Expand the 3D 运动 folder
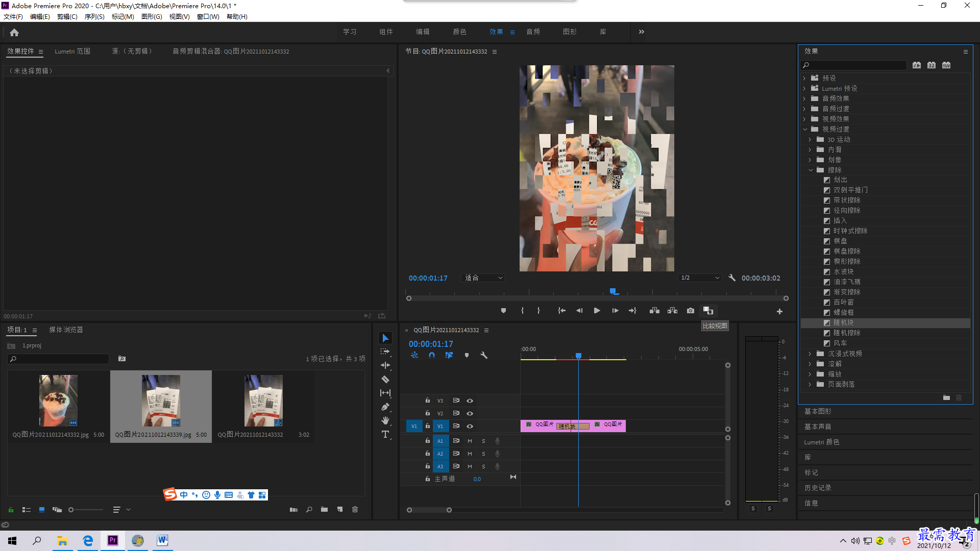The height and width of the screenshot is (551, 980). click(810, 139)
